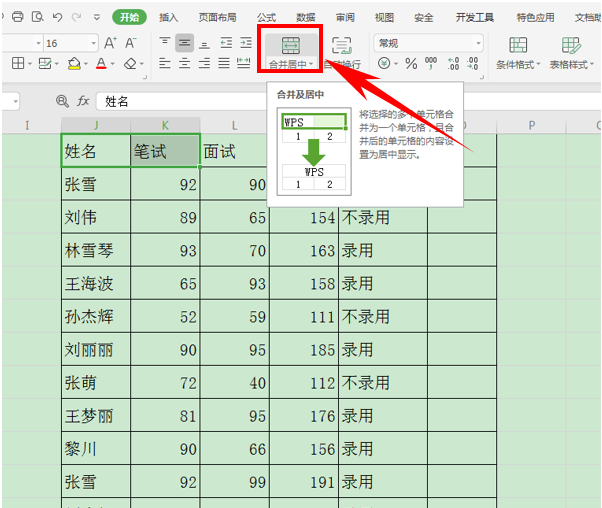
Task: Set vertical alignment to bottom
Action: (205, 43)
